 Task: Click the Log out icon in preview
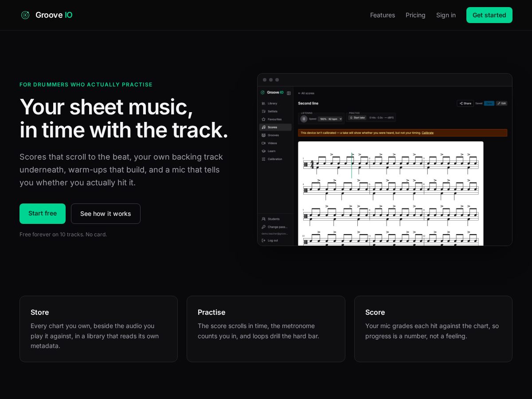click(263, 240)
